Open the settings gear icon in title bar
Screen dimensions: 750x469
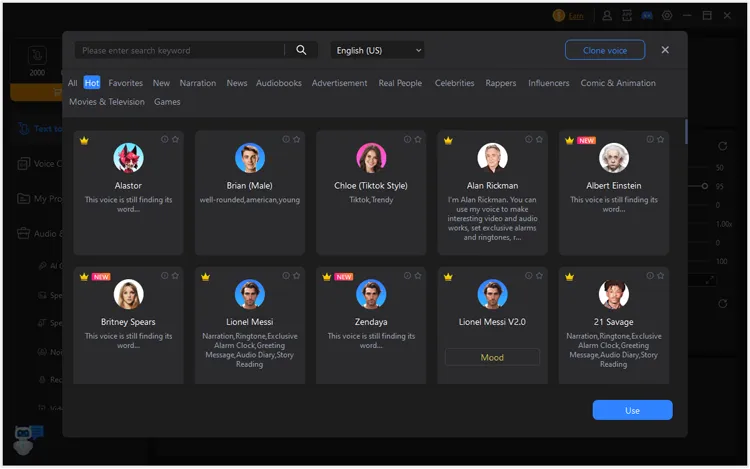coord(667,16)
